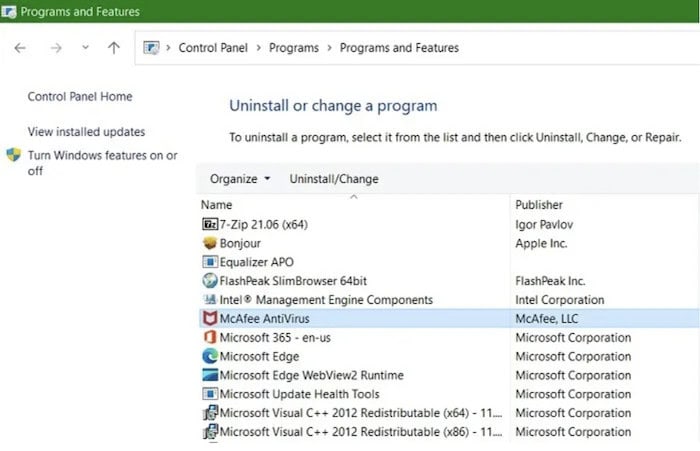
Task: Click the Edge WebView2 Runtime icon
Action: pyautogui.click(x=210, y=375)
